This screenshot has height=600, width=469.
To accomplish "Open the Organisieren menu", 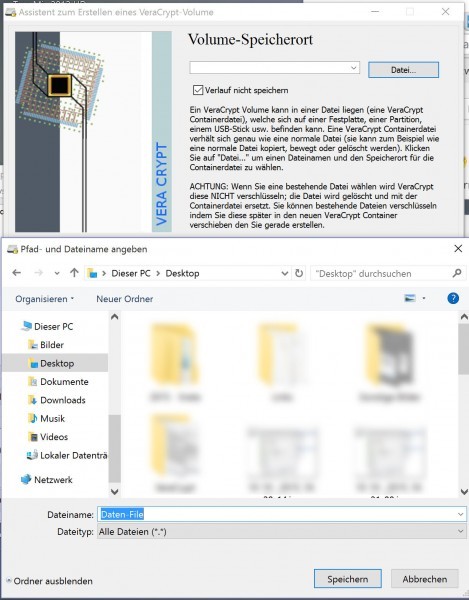I will (x=45, y=299).
